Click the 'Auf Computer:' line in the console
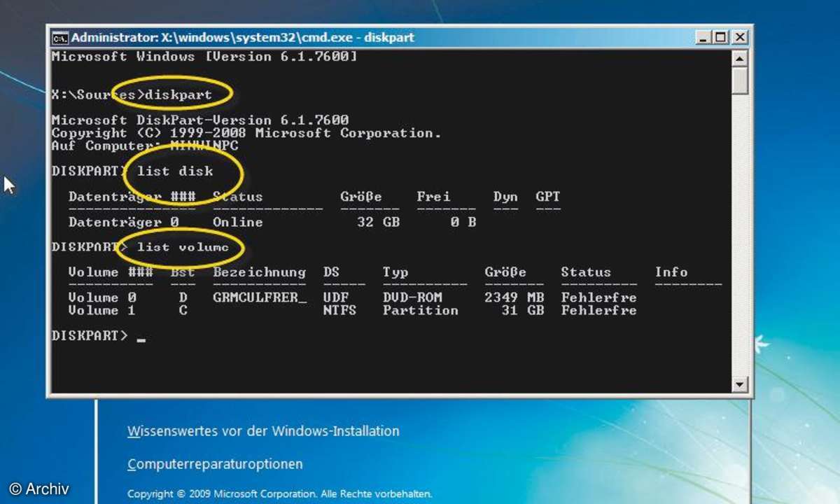Image resolution: width=840 pixels, height=504 pixels. (x=145, y=146)
